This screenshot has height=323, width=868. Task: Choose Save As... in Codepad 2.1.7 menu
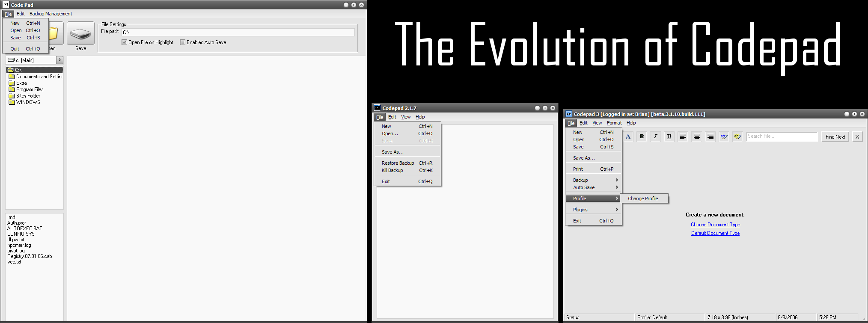coord(407,152)
